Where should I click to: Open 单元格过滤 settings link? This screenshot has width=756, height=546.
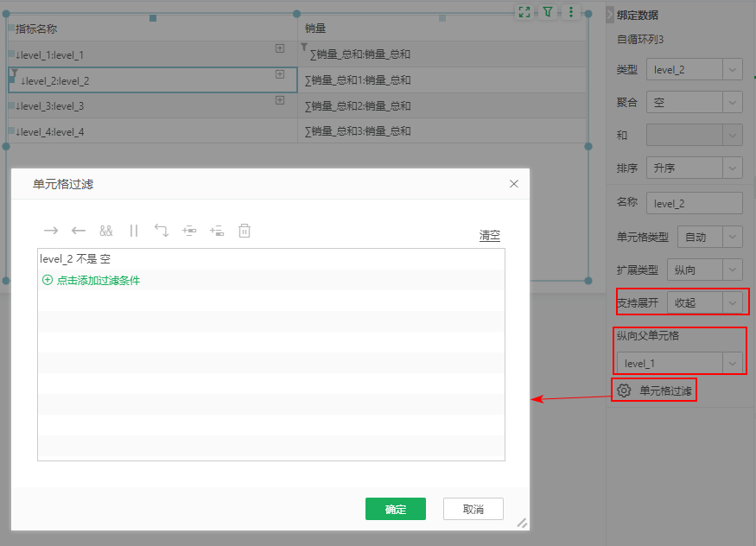tap(665, 390)
